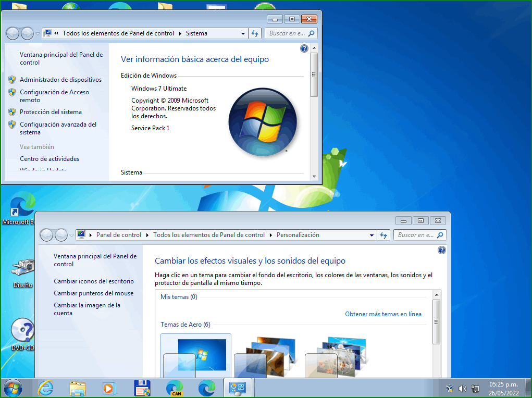Expand the Sistema address bar history dropdown

pos(243,33)
